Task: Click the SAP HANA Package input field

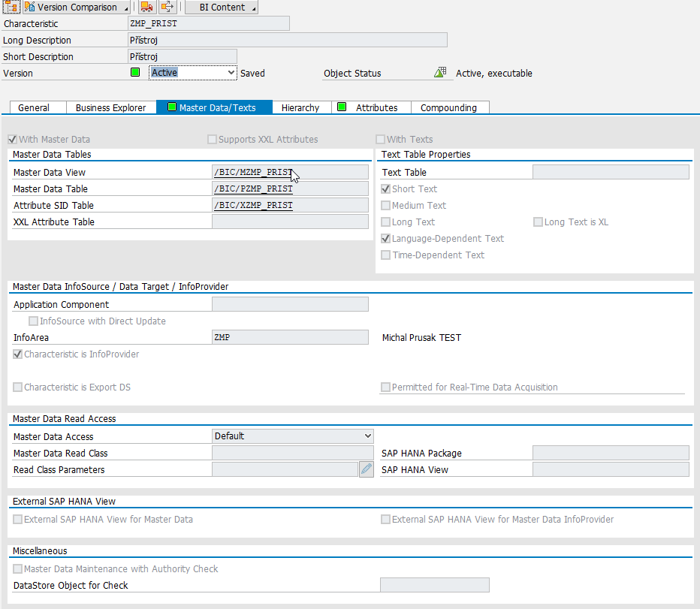Action: (x=610, y=453)
